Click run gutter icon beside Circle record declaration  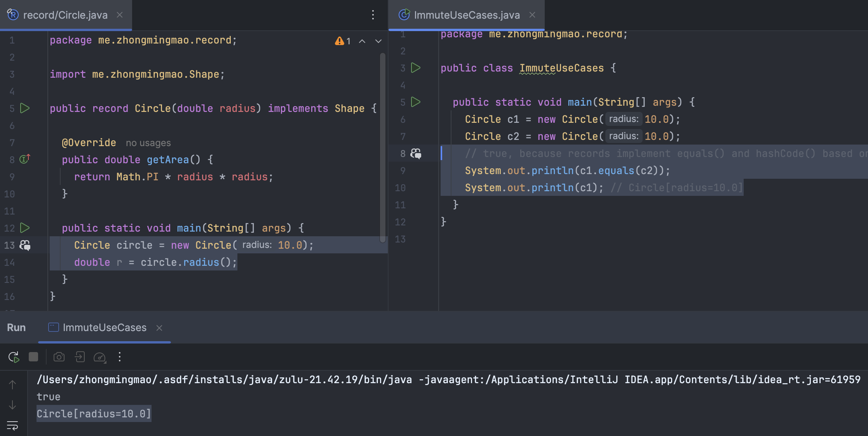25,108
